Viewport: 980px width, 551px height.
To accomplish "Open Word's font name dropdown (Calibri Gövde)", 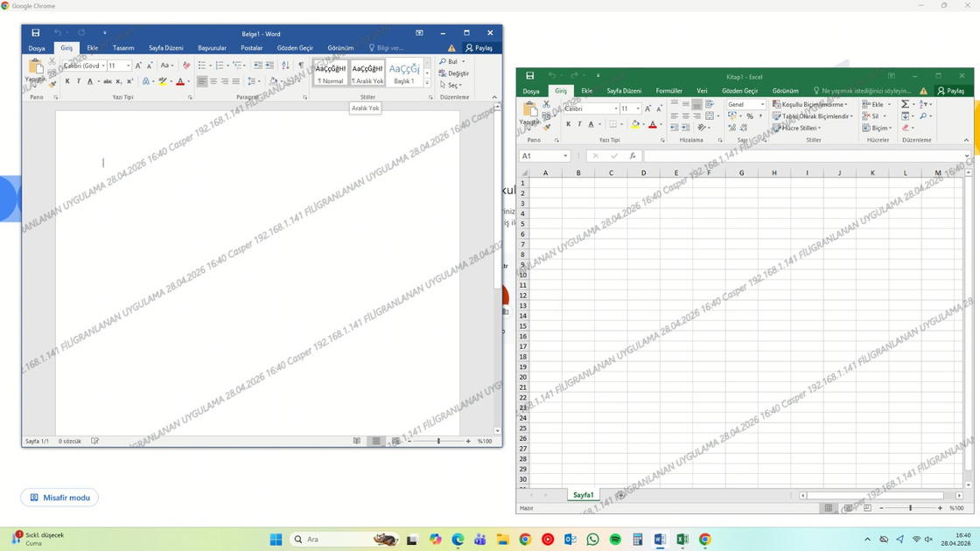I will (x=103, y=66).
